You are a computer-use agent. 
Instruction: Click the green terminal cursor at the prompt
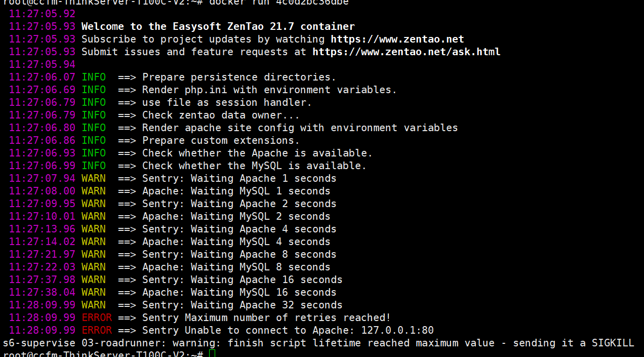pos(212,353)
